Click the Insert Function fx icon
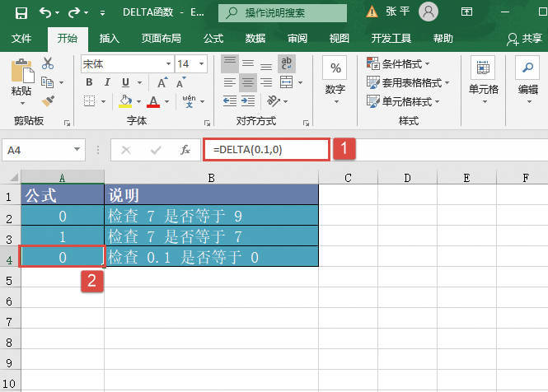Screen dimensions: 548x392 [x=185, y=150]
